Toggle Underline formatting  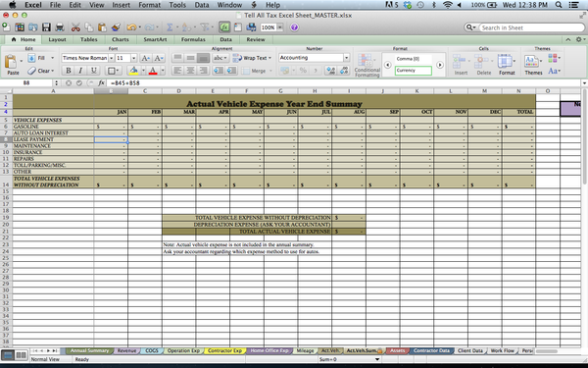(x=94, y=71)
